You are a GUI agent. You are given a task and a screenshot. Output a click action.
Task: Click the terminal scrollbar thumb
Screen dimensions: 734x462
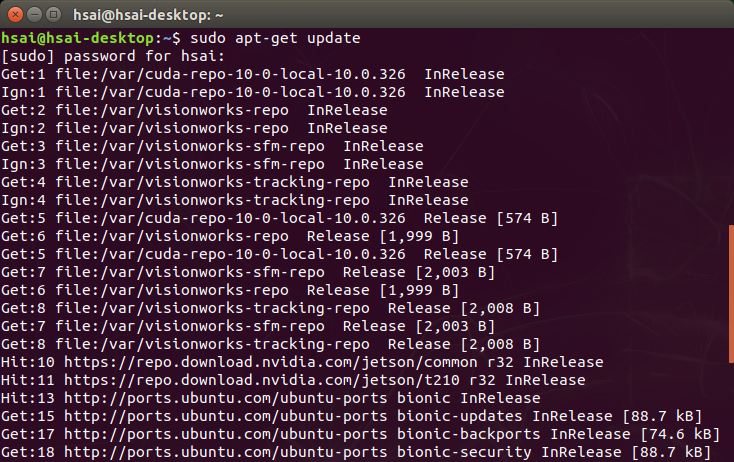731,294
